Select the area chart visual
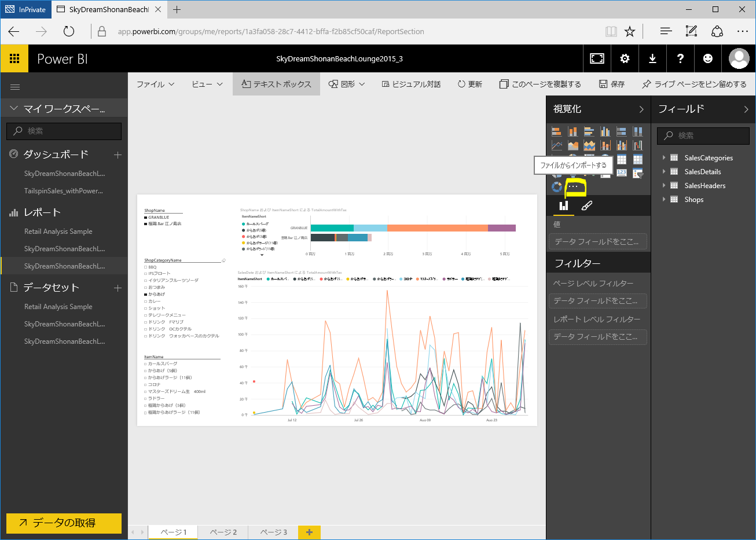 573,145
